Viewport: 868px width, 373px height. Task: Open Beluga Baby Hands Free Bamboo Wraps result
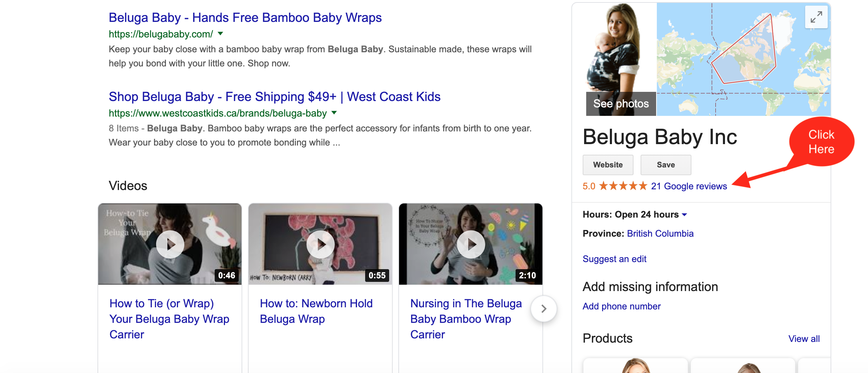(x=245, y=18)
